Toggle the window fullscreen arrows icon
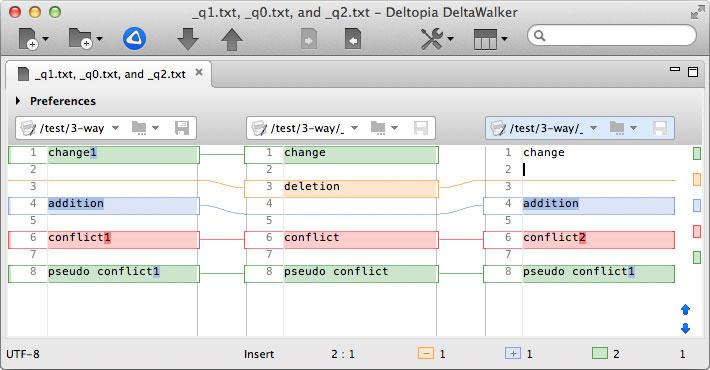This screenshot has height=370, width=710. coord(697,13)
